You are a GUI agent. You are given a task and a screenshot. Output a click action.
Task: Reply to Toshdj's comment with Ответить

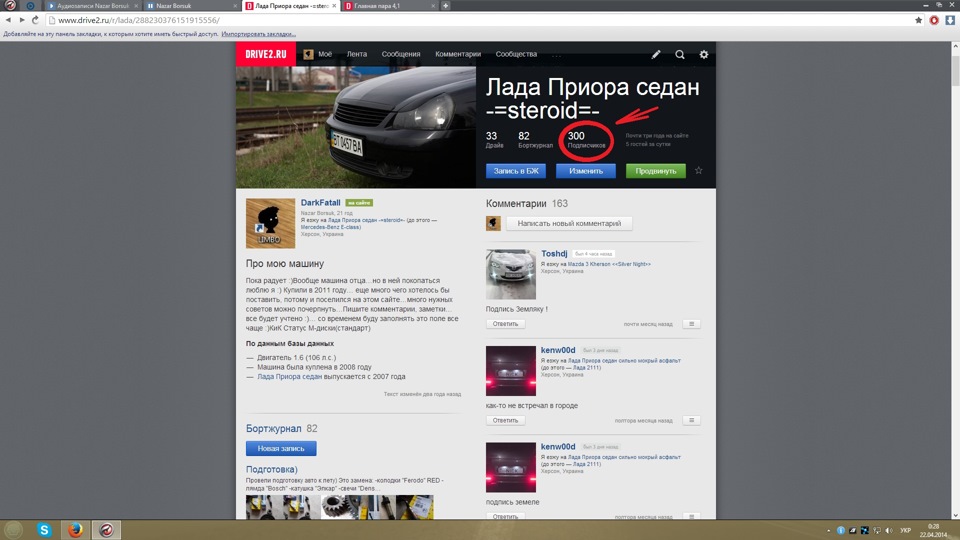506,324
